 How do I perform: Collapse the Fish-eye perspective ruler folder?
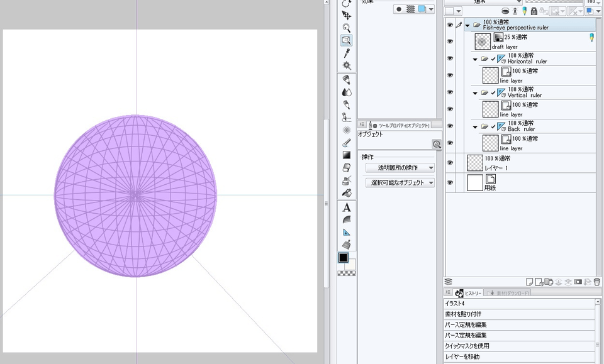[467, 25]
